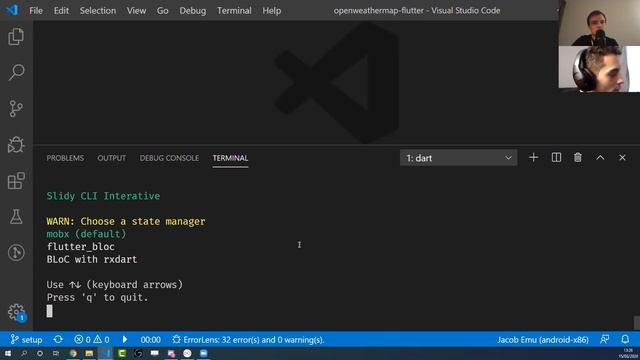The width and height of the screenshot is (640, 360).
Task: Click the bottom webcam thumbnail with headphones
Action: [599, 69]
